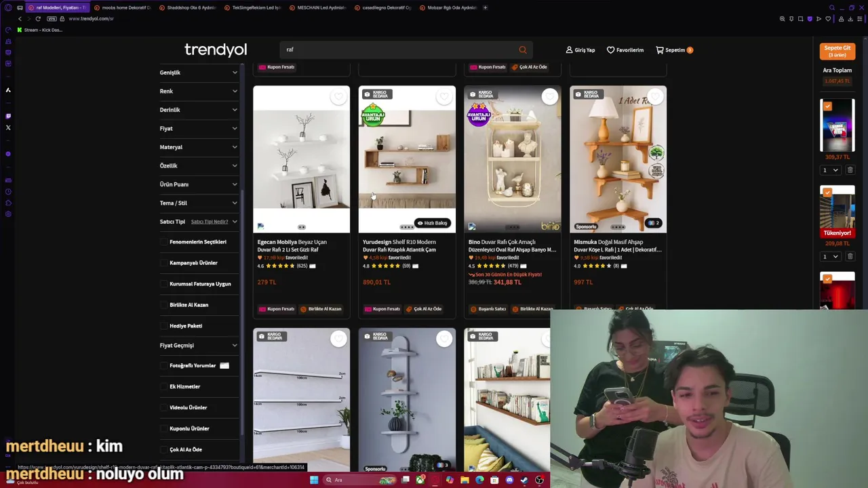Expand the Ürün Puanı filter

coord(199,184)
